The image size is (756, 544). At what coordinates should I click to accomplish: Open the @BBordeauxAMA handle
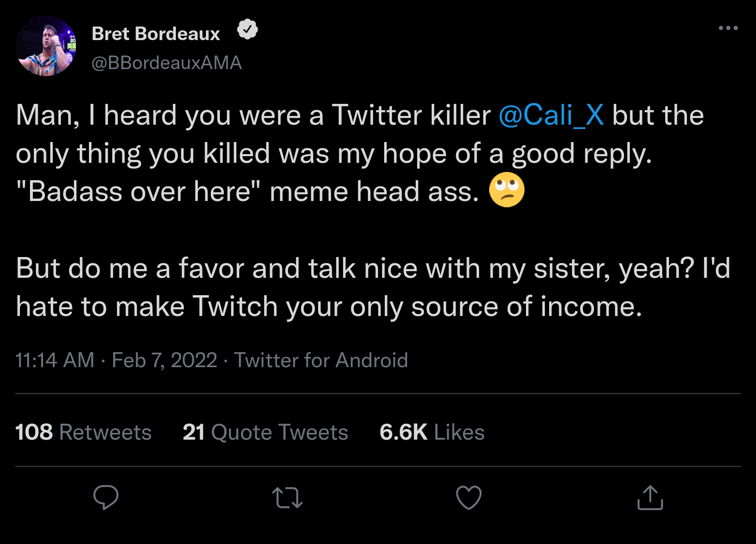(166, 63)
